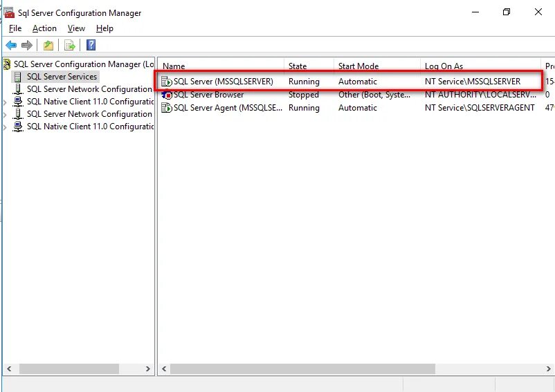This screenshot has width=555, height=392.
Task: Minimize the Sql Server Configuration Manager window
Action: pos(475,12)
